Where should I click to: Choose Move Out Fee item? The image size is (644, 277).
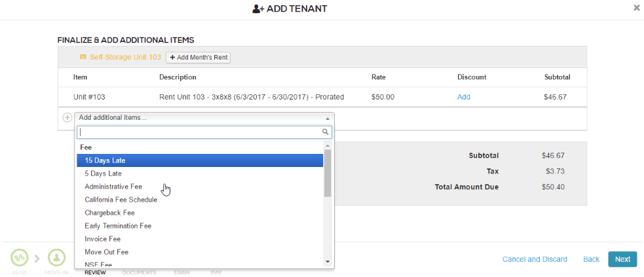click(x=106, y=252)
